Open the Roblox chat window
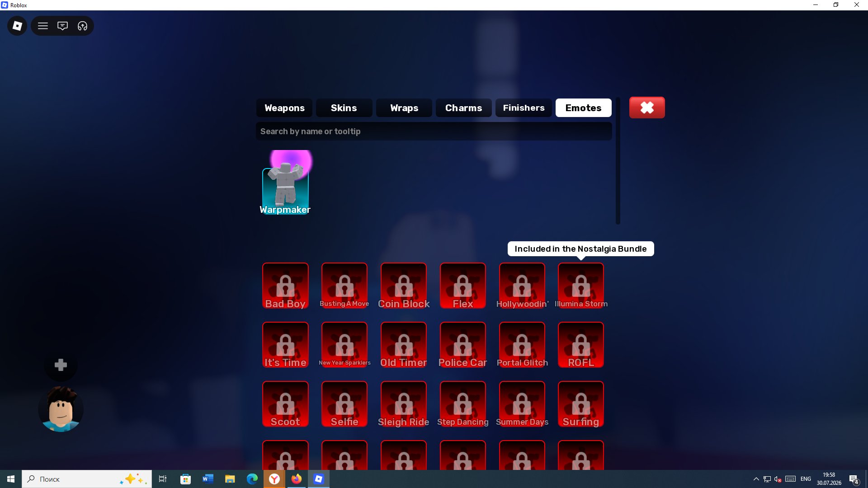The image size is (868, 488). tap(62, 26)
